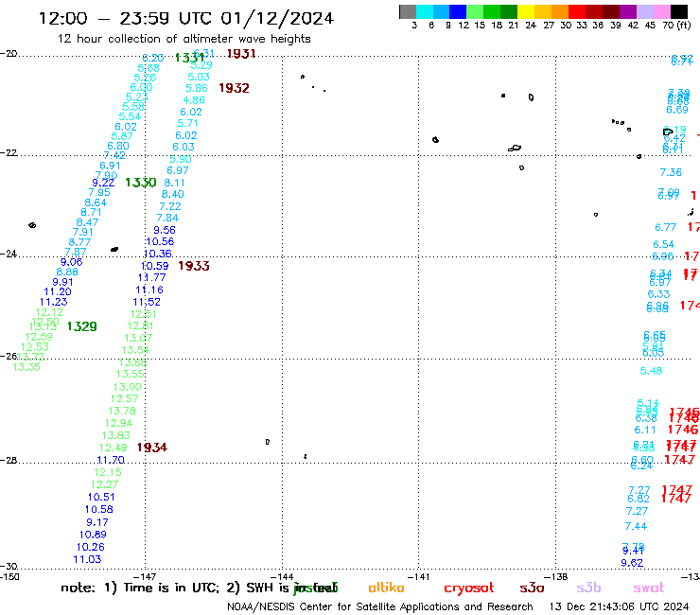This screenshot has height=615, width=700.
Task: Select the 'cryosat' satellite legend label
Action: tap(469, 589)
